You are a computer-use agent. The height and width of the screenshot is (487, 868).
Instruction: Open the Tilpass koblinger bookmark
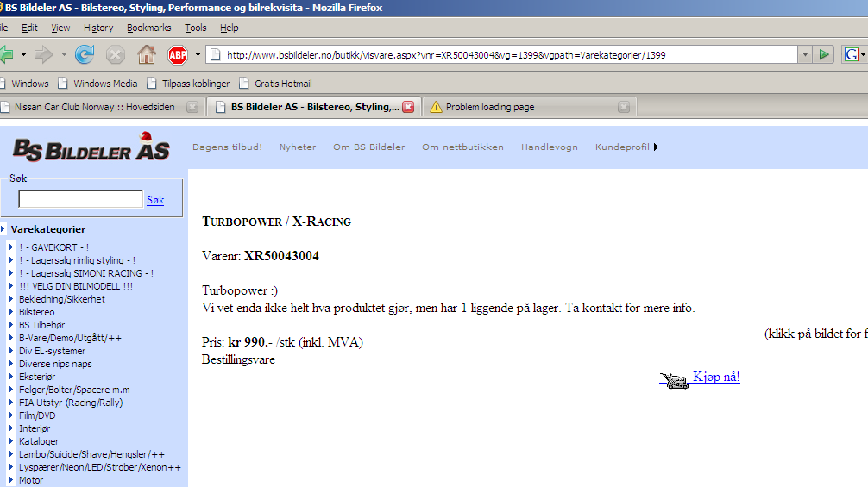tap(189, 84)
